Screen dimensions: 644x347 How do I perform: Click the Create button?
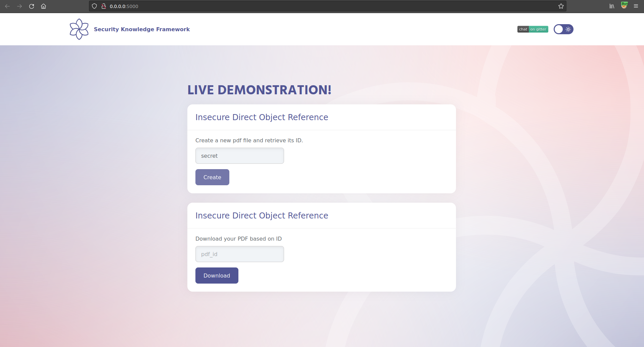(212, 177)
